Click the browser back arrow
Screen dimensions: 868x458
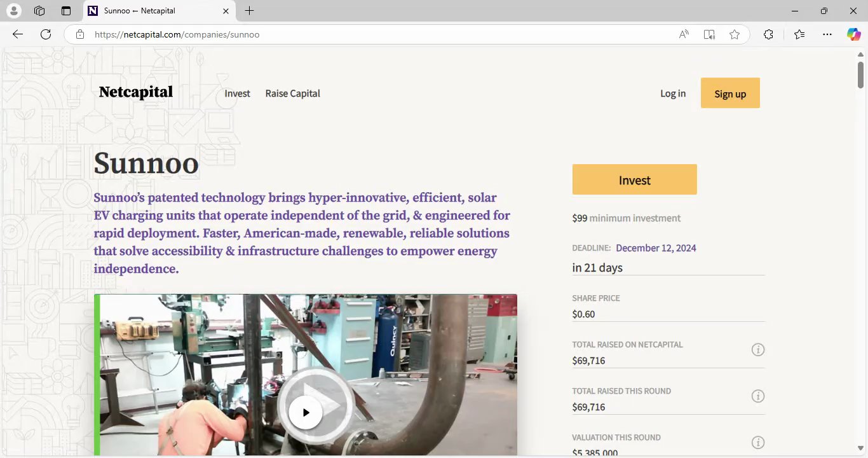click(x=18, y=34)
